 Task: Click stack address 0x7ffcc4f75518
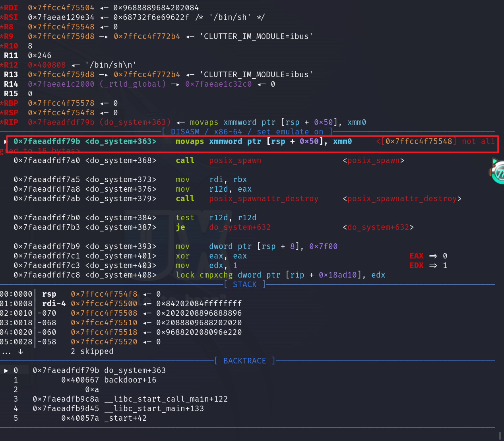click(104, 332)
